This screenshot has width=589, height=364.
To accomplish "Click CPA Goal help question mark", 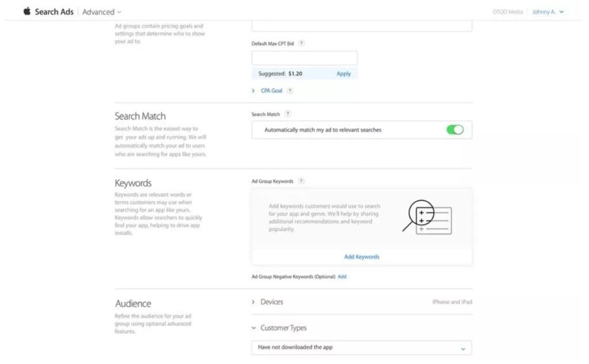I will [x=290, y=90].
